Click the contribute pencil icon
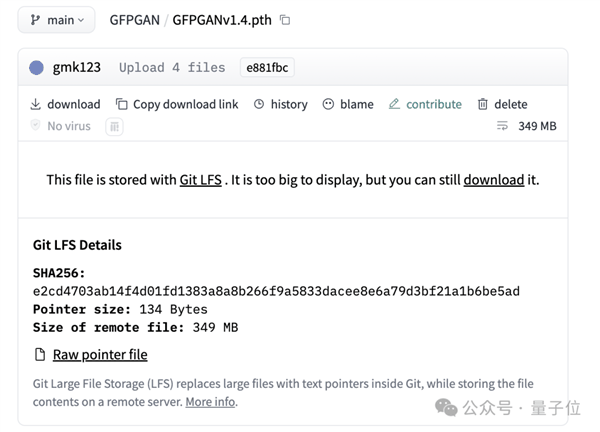 [394, 104]
